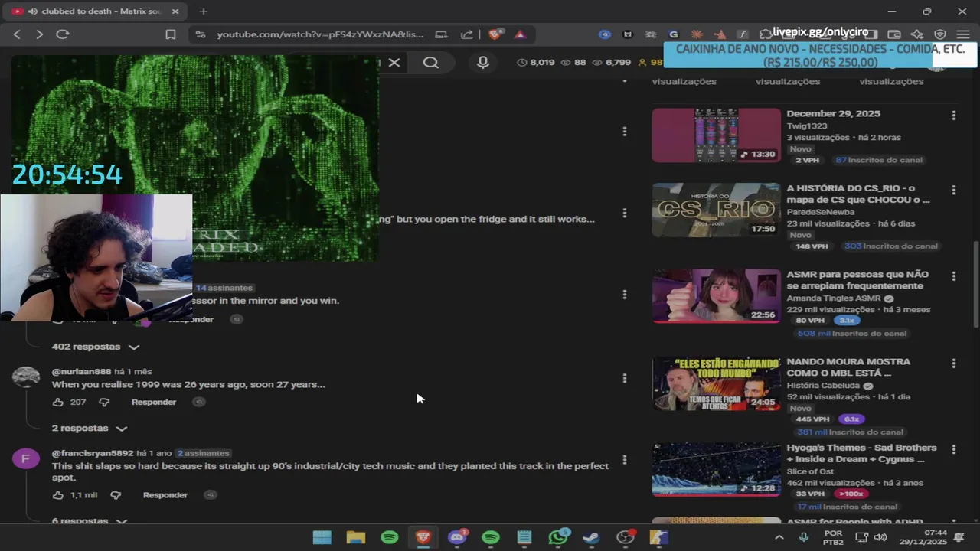The height and width of the screenshot is (551, 980).
Task: Click the purple F avatar of francisryan5892
Action: click(26, 459)
